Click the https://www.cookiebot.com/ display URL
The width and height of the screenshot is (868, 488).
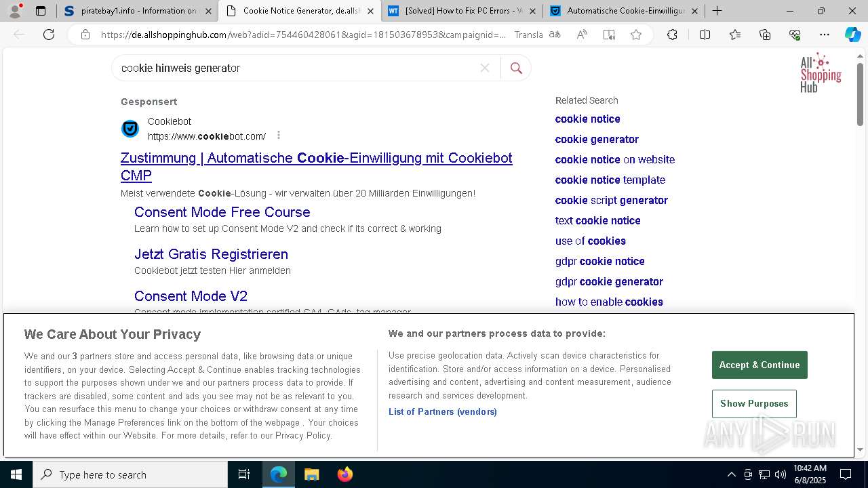point(207,136)
